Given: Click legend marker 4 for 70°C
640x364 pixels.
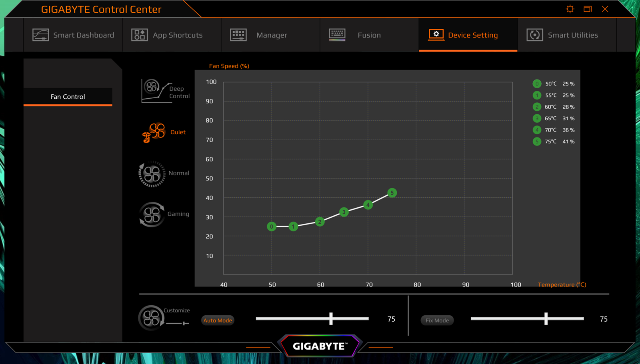Looking at the screenshot, I should [537, 130].
